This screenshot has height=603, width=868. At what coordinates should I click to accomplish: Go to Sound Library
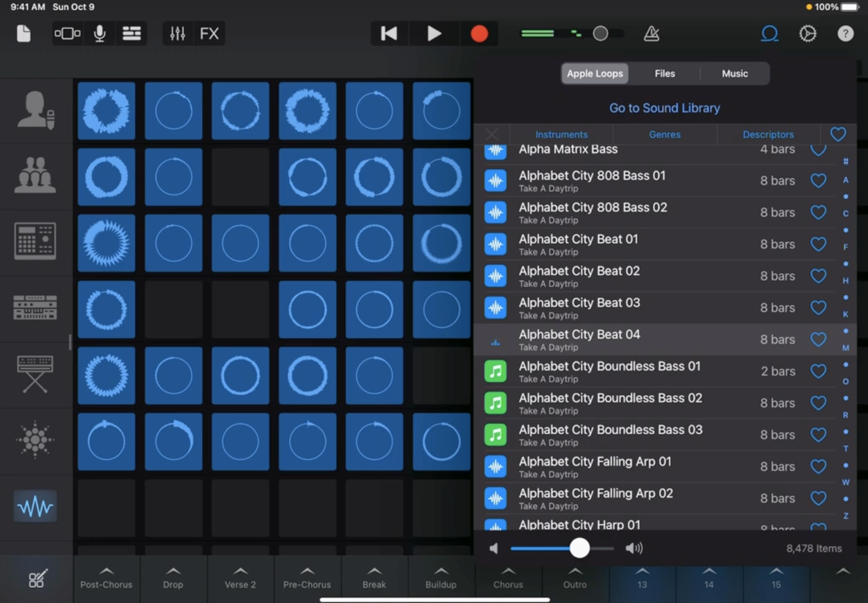(664, 108)
